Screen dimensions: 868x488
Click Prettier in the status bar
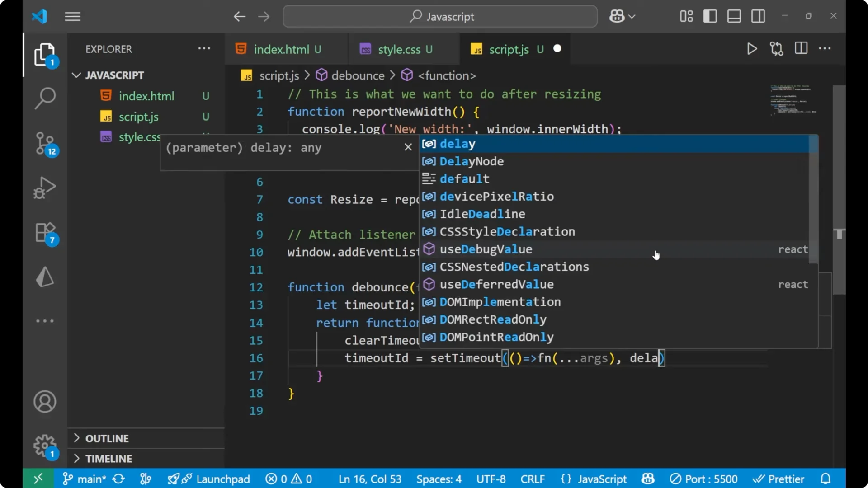click(x=779, y=479)
